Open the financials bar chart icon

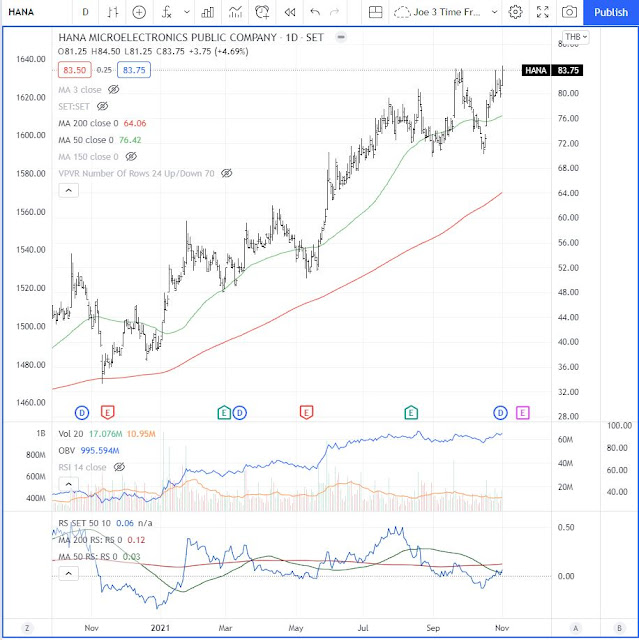[x=208, y=12]
